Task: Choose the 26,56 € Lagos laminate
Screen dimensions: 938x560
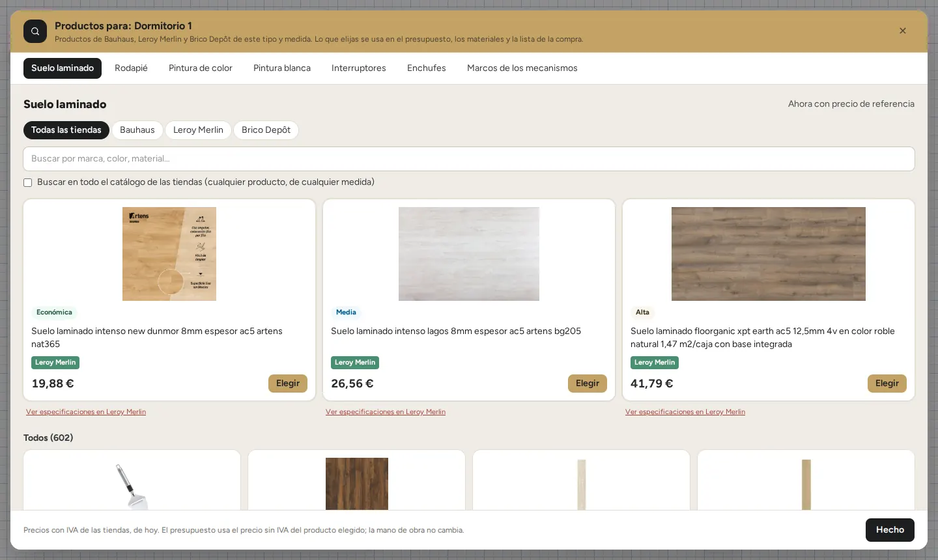Action: pyautogui.click(x=588, y=384)
